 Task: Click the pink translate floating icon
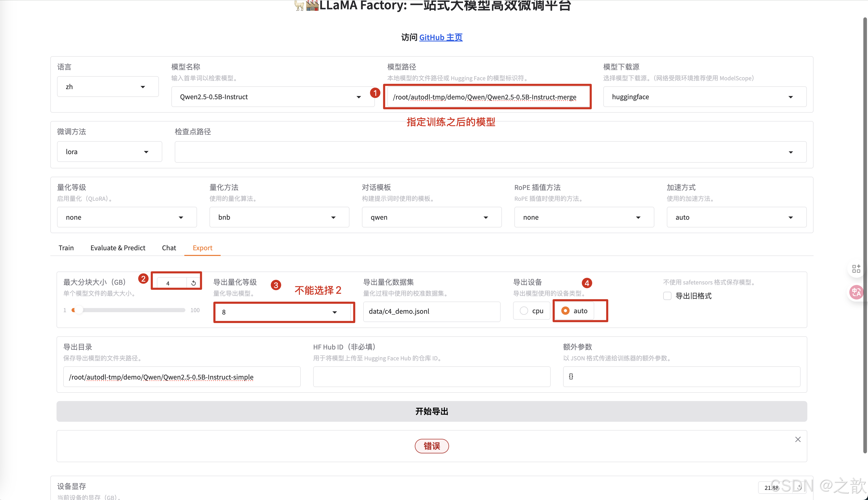(856, 292)
